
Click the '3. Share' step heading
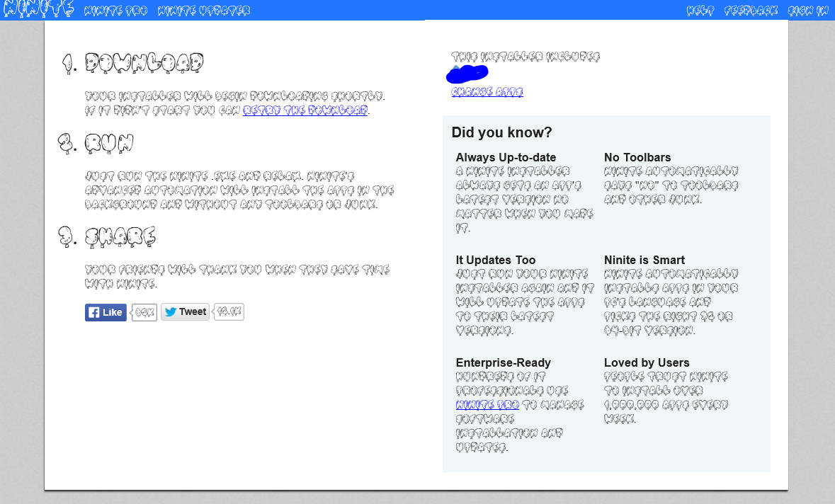click(107, 237)
